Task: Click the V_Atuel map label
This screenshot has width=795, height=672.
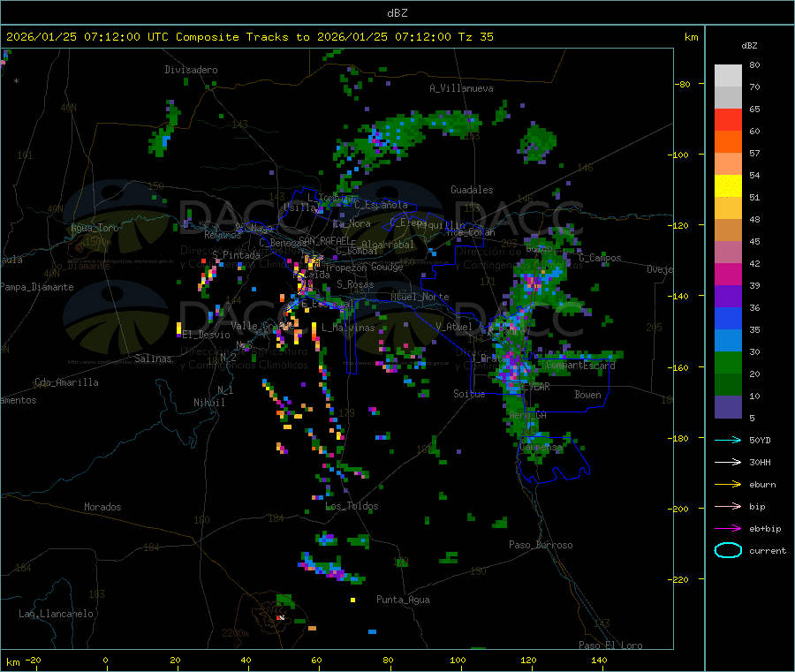Action: pyautogui.click(x=454, y=327)
